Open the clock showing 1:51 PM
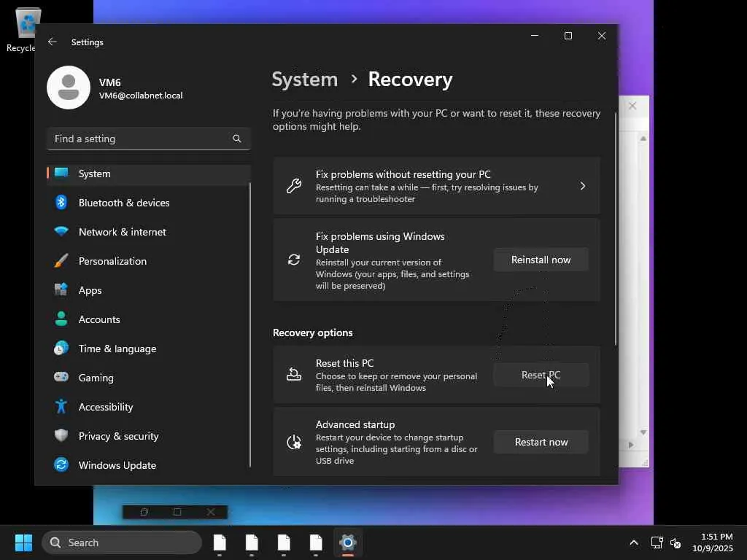This screenshot has width=747, height=560. pos(713,542)
